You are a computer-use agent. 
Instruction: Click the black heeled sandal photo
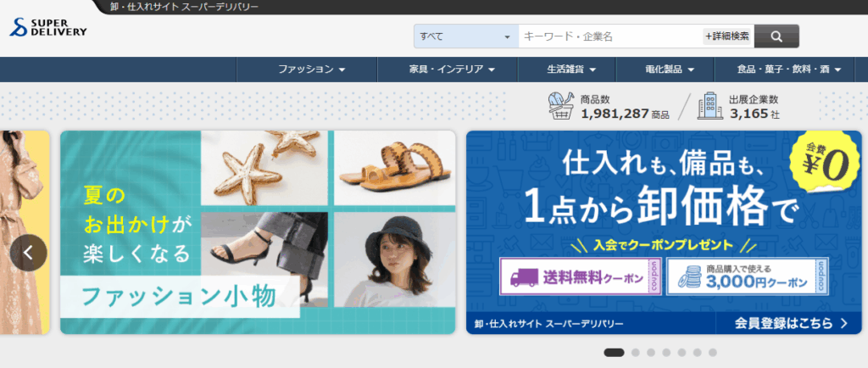[264, 259]
